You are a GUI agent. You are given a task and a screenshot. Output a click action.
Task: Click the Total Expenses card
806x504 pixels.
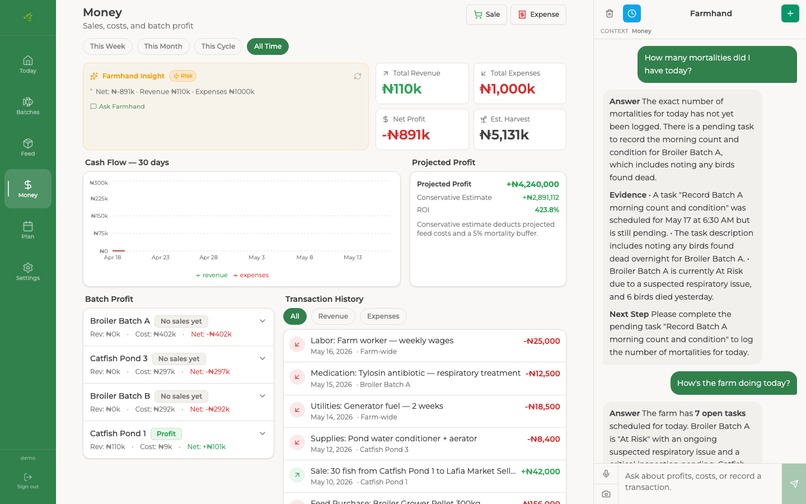[x=520, y=83]
